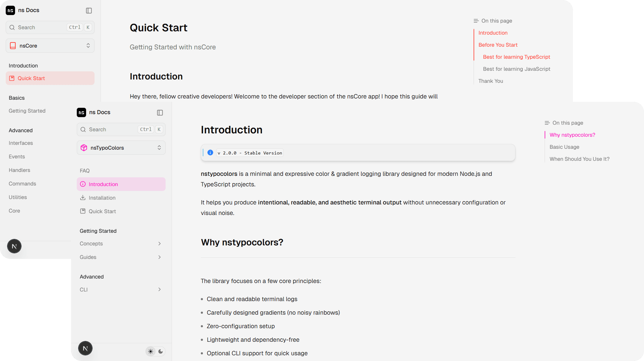
Task: Click the info icon in the stable version banner
Action: pos(210,152)
